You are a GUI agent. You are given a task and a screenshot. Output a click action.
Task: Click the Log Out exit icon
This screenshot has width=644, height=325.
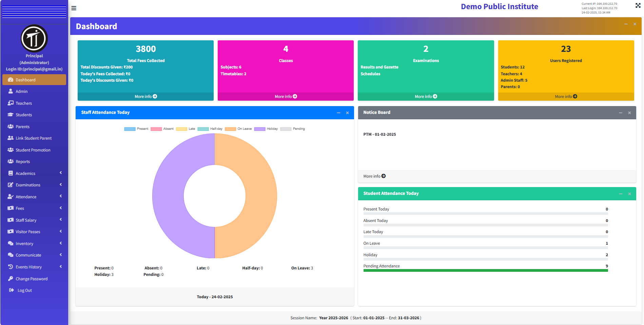12,290
